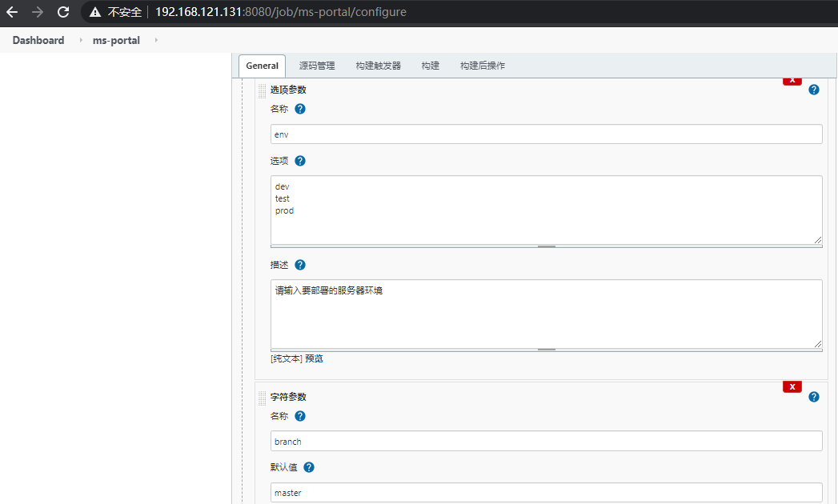Image resolution: width=838 pixels, height=504 pixels.
Task: Click the browser forward arrow
Action: click(x=38, y=12)
